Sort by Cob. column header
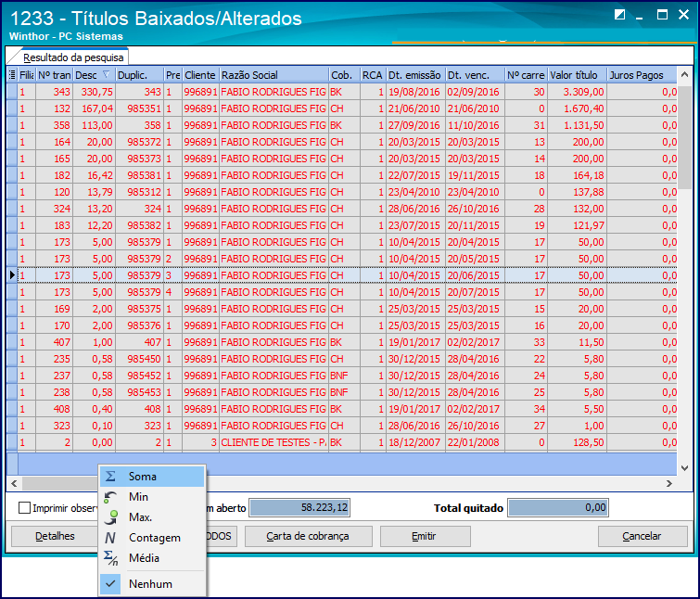This screenshot has height=599, width=700. 344,75
